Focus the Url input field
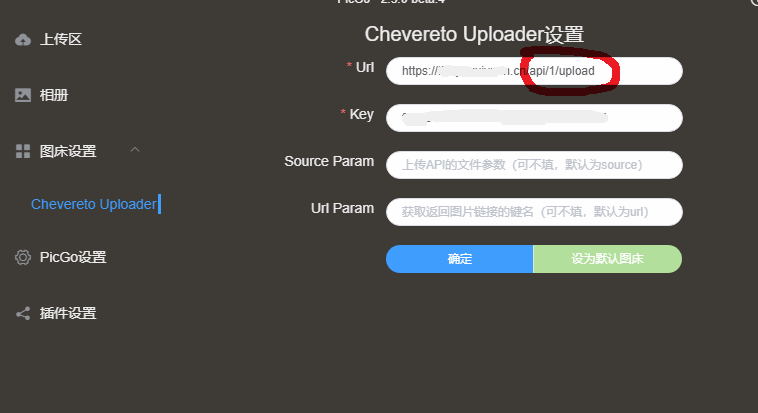 coord(534,71)
